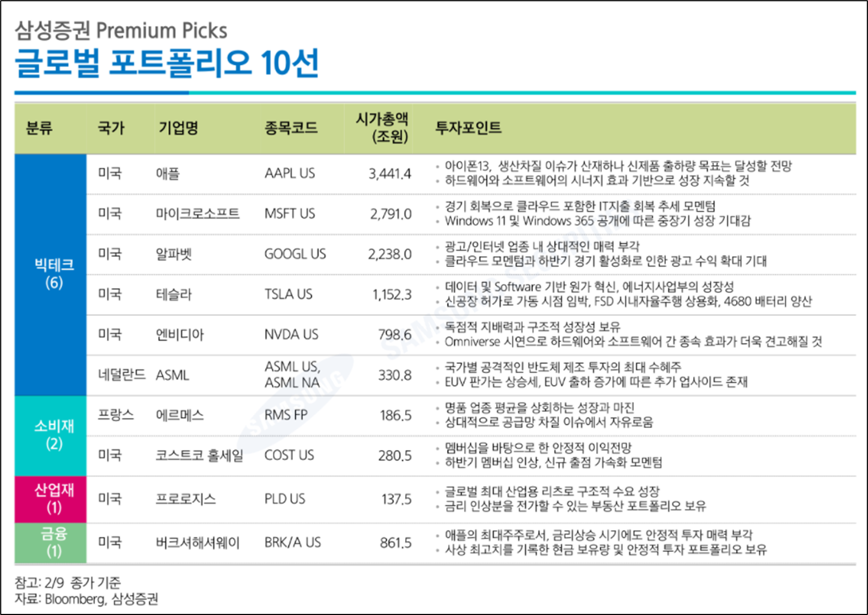Select ticker code NVDA US

(291, 334)
